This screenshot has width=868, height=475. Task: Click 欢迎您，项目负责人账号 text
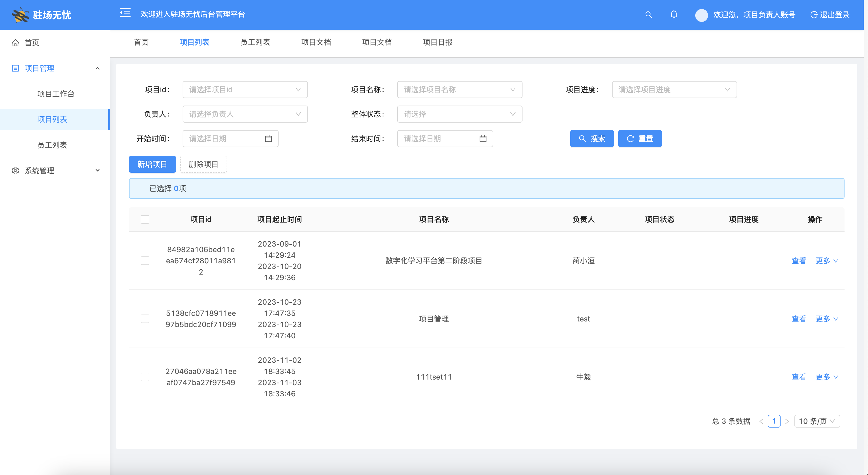coord(754,15)
